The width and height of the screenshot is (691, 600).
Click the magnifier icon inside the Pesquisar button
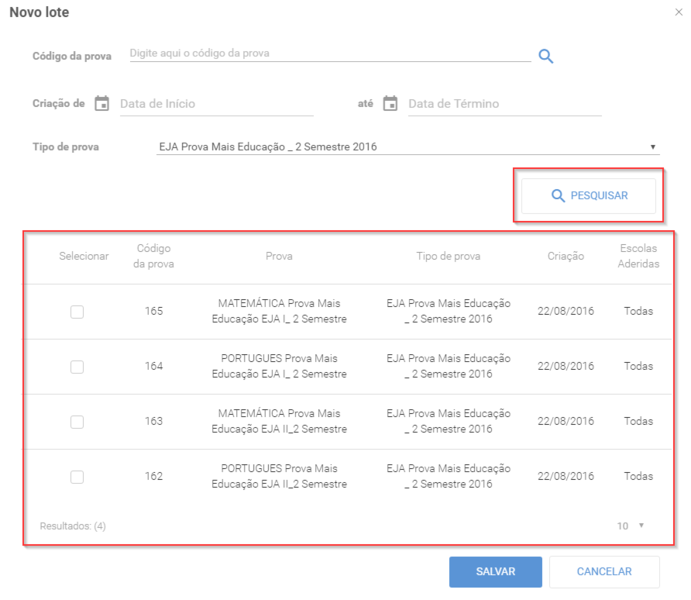click(x=558, y=196)
